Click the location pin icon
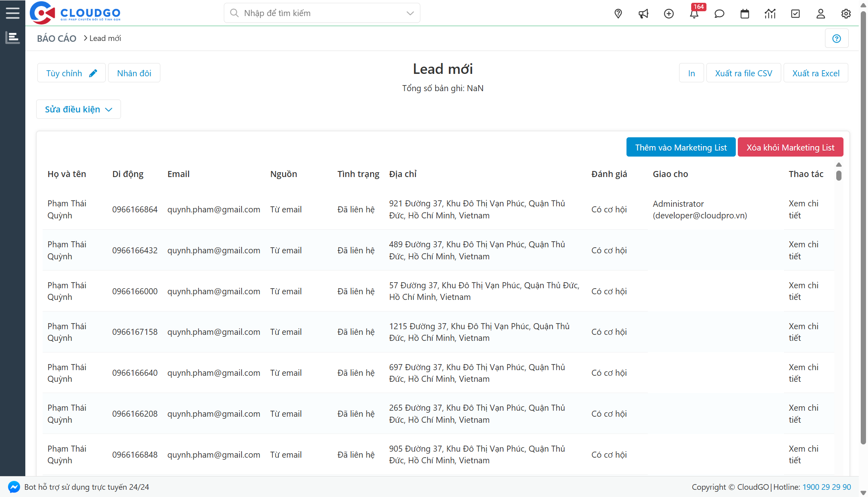868x497 pixels. [x=618, y=14]
